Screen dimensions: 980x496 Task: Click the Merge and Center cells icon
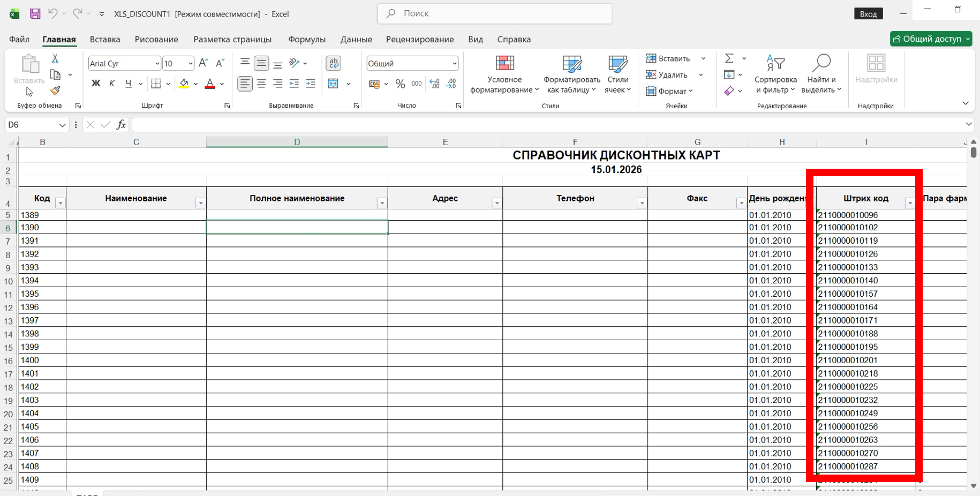point(334,84)
